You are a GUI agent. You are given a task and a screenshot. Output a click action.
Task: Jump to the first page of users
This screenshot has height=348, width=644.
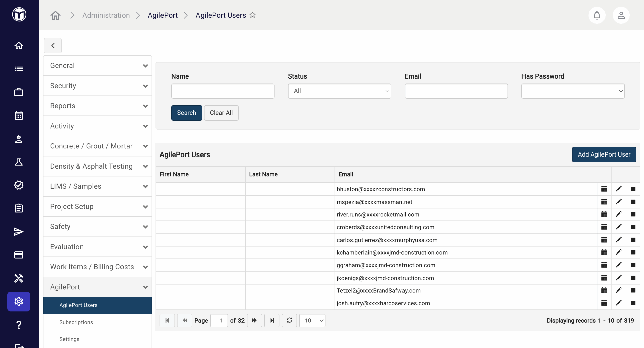coord(167,320)
